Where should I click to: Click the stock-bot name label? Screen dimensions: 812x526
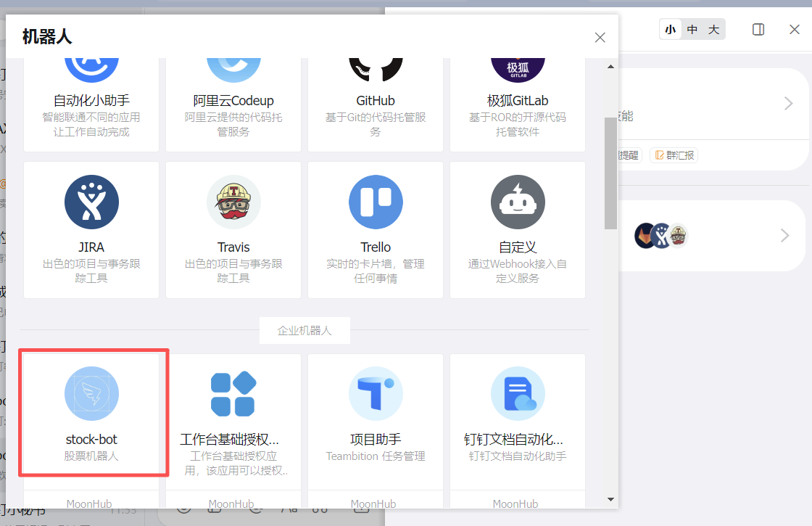[x=91, y=440]
